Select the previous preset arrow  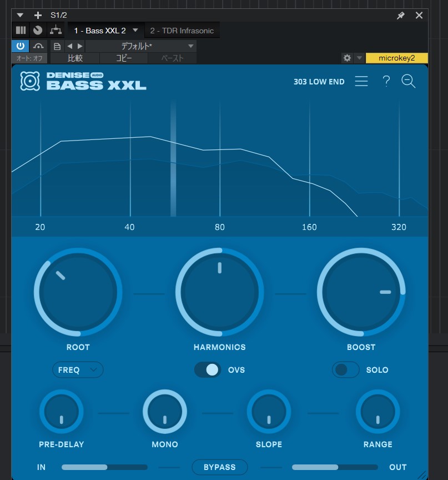click(69, 46)
